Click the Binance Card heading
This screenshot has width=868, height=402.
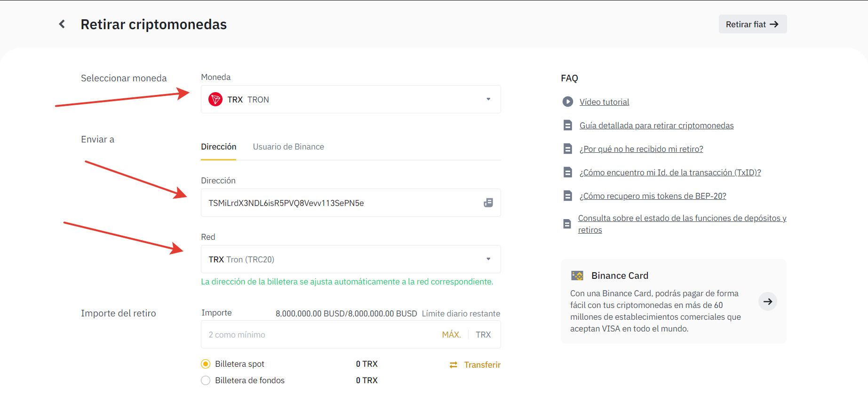[x=620, y=276]
